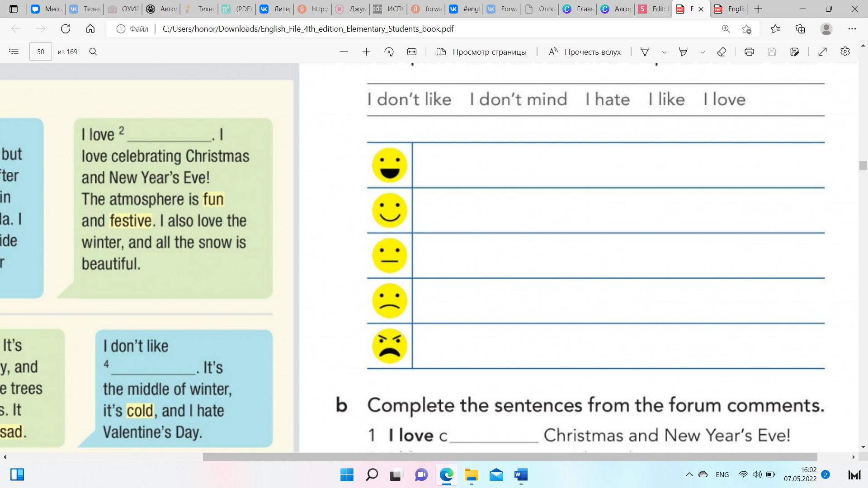Open a new browser tab
Image resolution: width=868 pixels, height=488 pixels.
[758, 9]
